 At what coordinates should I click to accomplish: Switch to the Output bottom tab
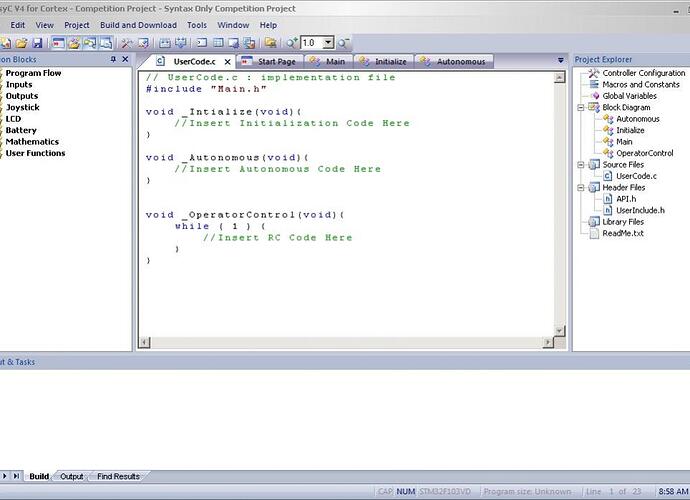coord(71,476)
